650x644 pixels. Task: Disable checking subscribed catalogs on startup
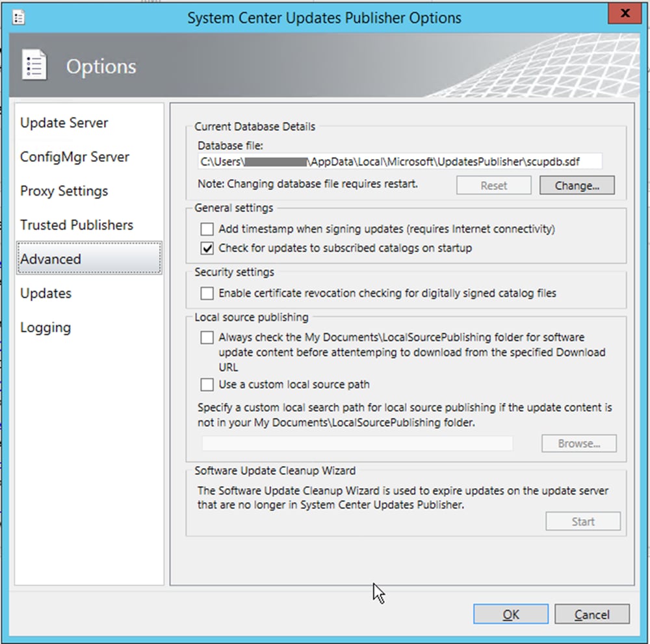tap(207, 248)
